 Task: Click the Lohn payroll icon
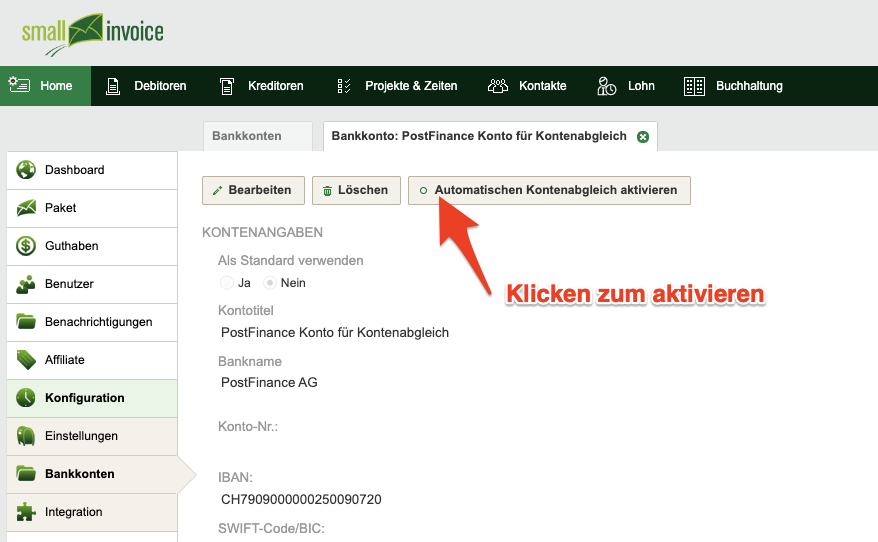click(606, 86)
